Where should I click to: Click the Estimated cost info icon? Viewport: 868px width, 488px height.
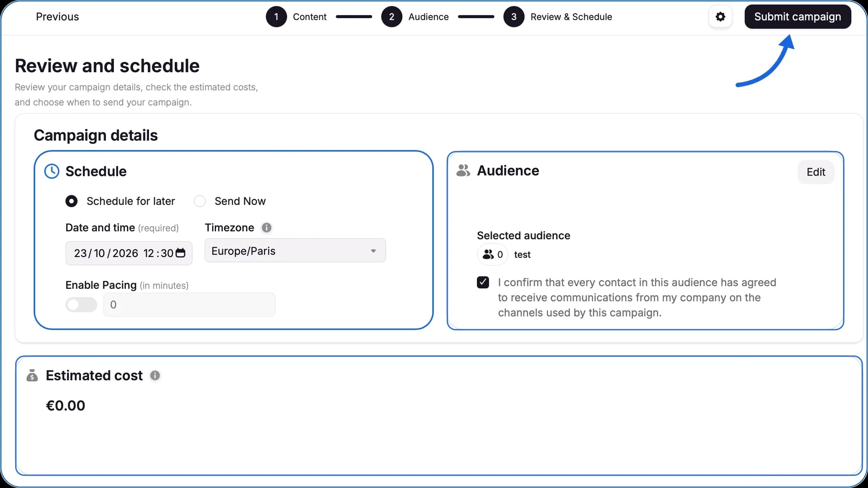[x=155, y=376]
